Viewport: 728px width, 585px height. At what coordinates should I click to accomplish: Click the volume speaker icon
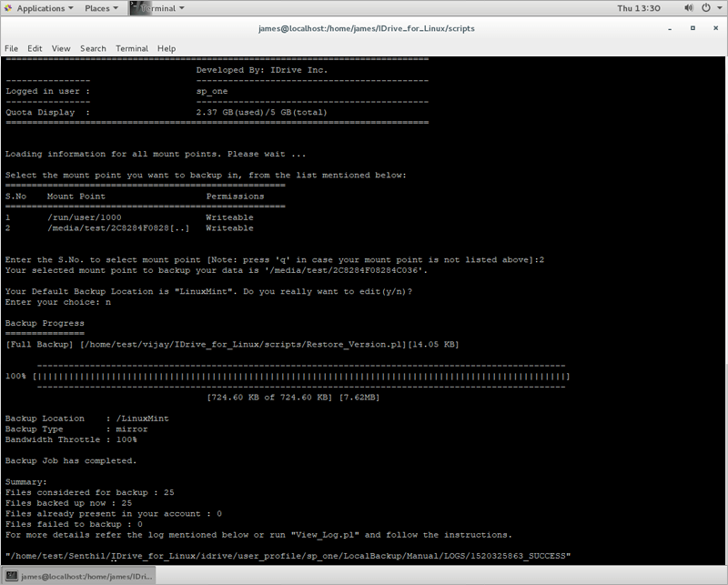click(689, 8)
